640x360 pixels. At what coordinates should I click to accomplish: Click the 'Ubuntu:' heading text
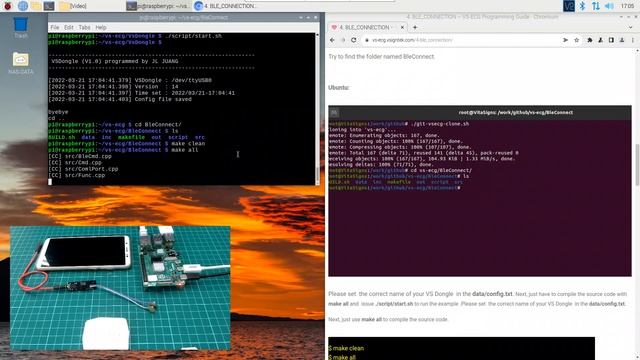coord(339,87)
